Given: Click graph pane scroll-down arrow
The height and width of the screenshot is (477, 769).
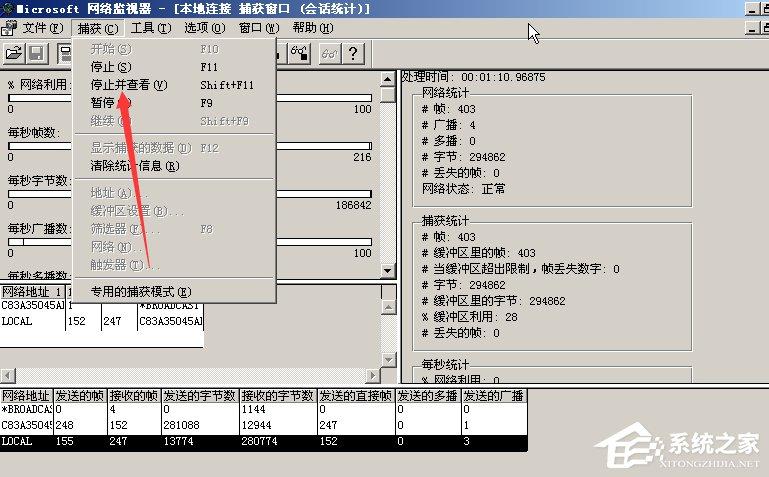Looking at the screenshot, I should (387, 270).
